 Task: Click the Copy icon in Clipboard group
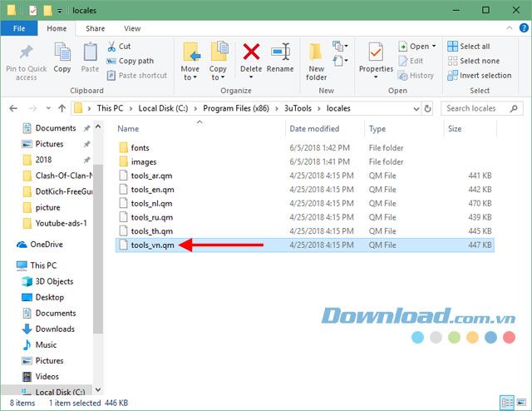coord(62,53)
